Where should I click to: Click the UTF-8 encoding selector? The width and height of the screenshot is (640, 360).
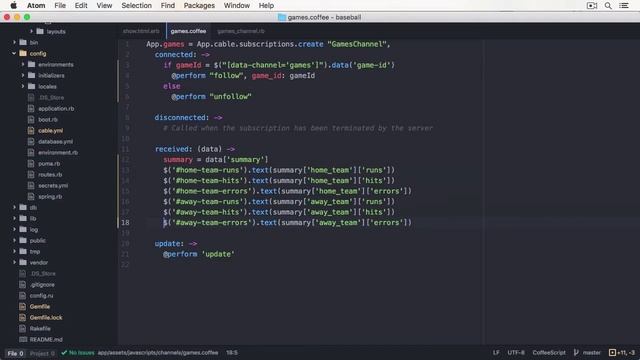[x=516, y=352]
